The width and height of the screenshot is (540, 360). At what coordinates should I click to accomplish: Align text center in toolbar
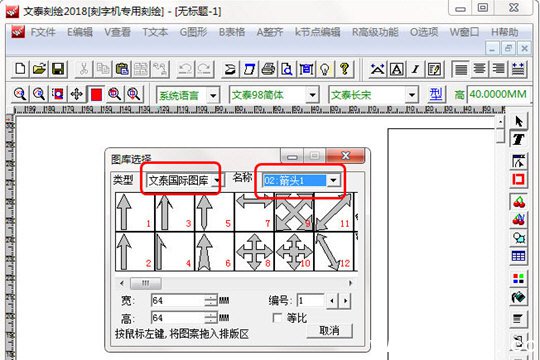coord(479,69)
